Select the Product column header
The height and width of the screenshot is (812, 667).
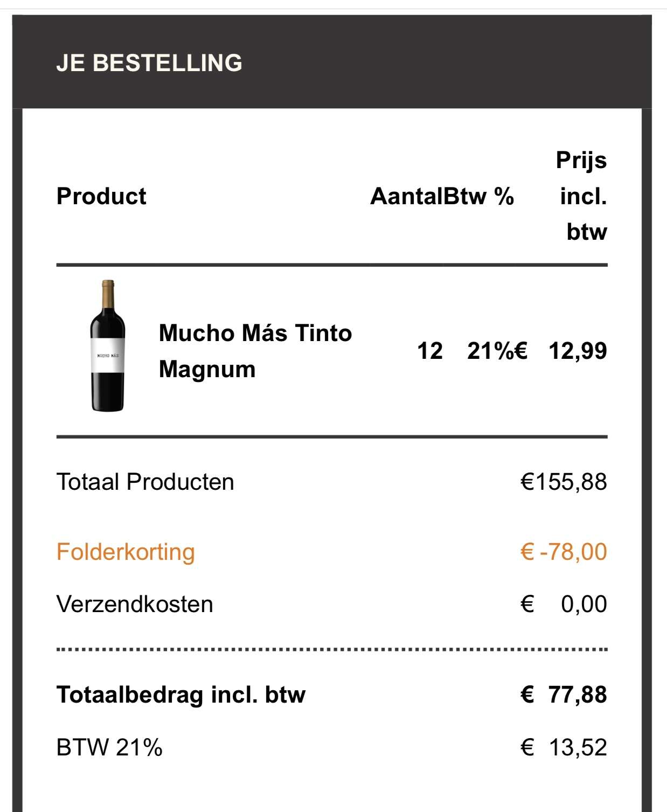pyautogui.click(x=101, y=196)
